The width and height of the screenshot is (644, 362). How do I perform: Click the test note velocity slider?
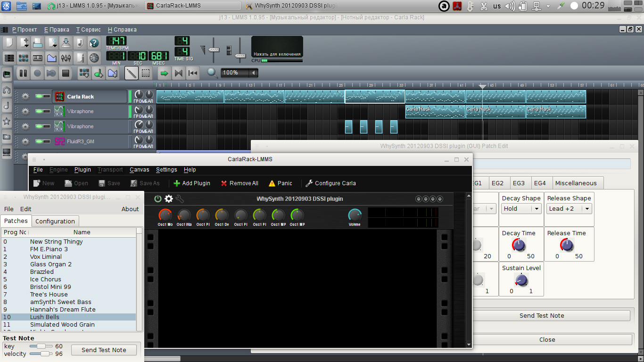click(41, 354)
